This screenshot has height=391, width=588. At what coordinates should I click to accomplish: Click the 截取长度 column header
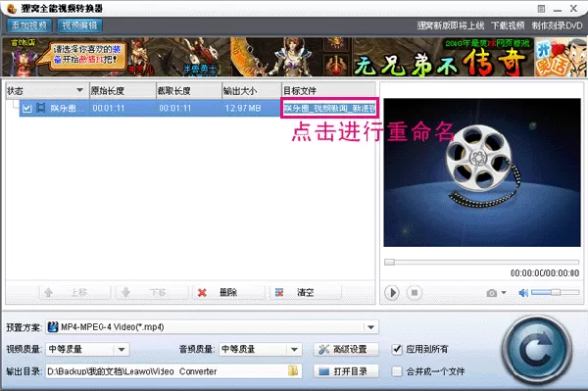point(189,91)
